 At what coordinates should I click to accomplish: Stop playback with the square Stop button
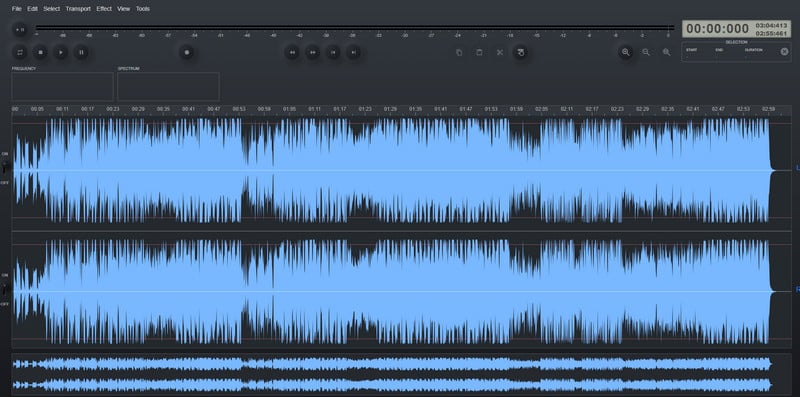pyautogui.click(x=40, y=52)
